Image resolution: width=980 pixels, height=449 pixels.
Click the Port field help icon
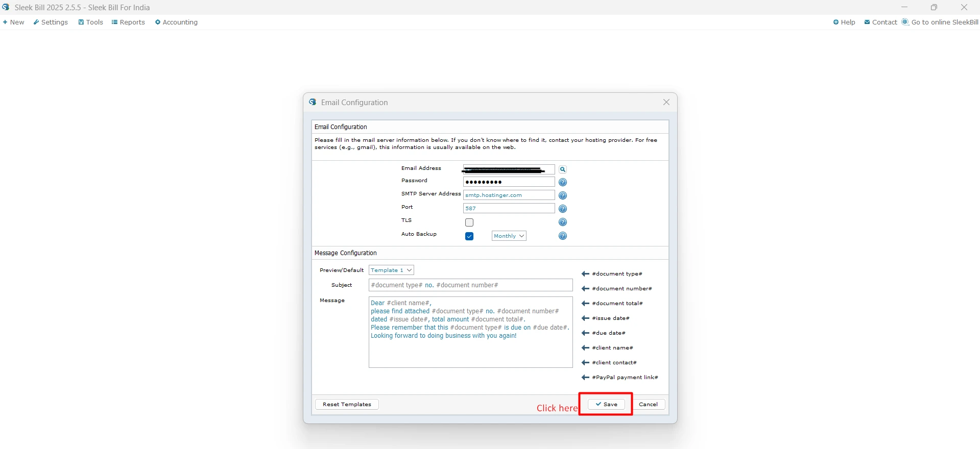coord(562,209)
